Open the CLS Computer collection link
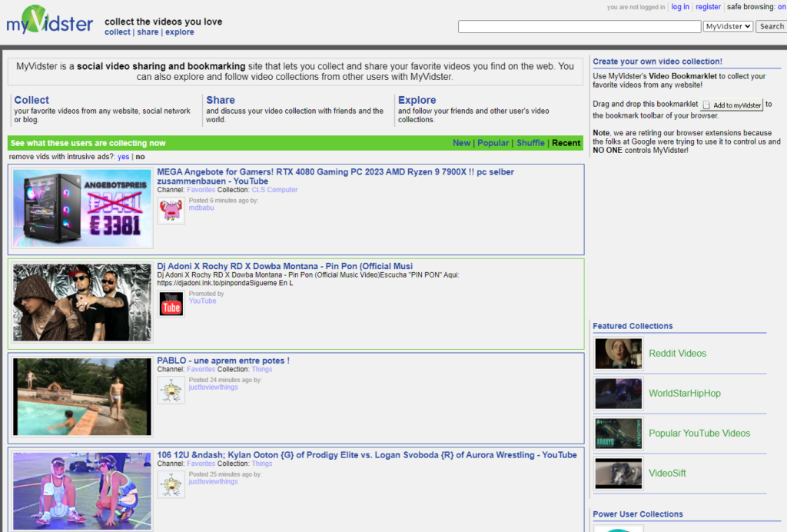Viewport: 787px width, 532px height. [x=274, y=190]
